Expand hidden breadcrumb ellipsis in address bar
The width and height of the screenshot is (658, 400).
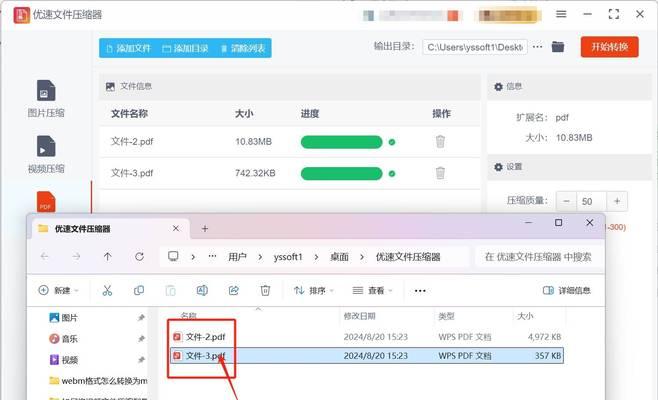coord(212,256)
